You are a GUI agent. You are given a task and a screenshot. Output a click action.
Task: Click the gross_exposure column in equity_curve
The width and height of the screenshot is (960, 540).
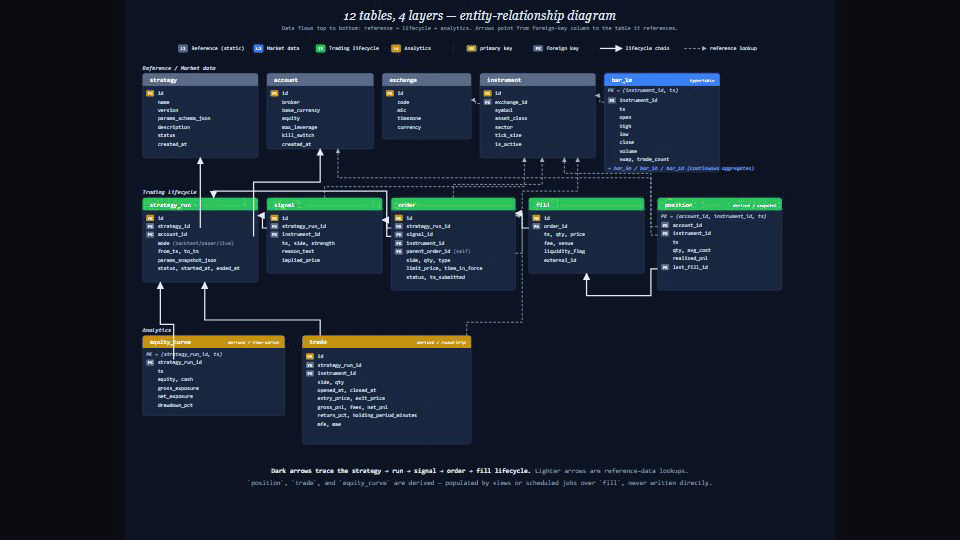(x=178, y=388)
